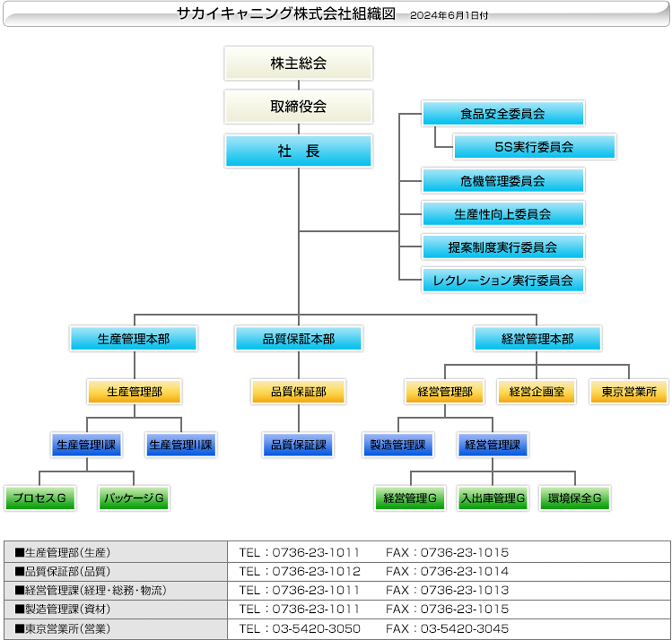Click the title サカイキャニング株式会社組織図
The width and height of the screenshot is (672, 640).
click(286, 14)
